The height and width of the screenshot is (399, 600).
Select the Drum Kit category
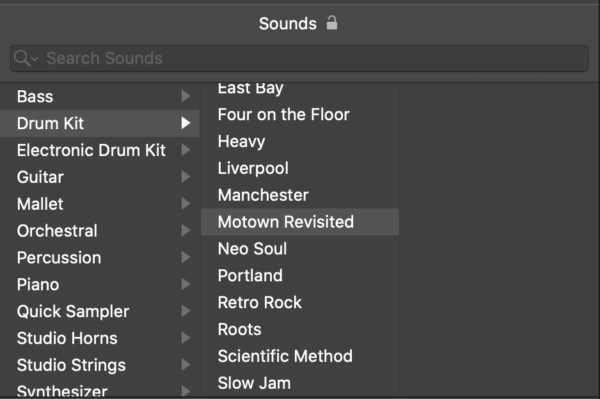coord(99,123)
